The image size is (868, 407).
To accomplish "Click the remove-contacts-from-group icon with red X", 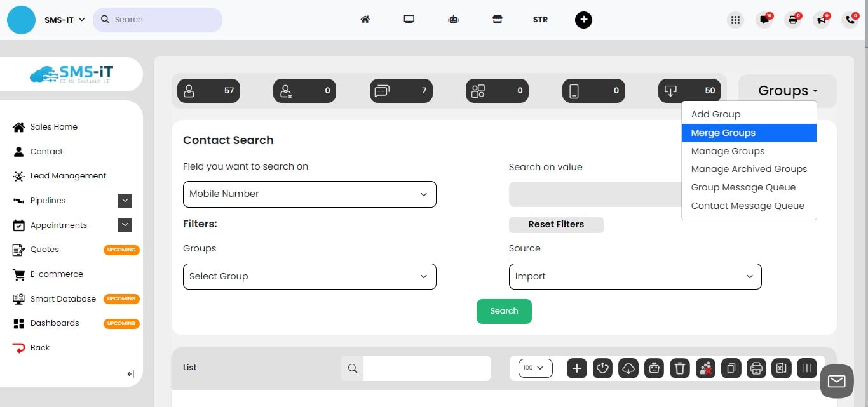I will pyautogui.click(x=705, y=368).
